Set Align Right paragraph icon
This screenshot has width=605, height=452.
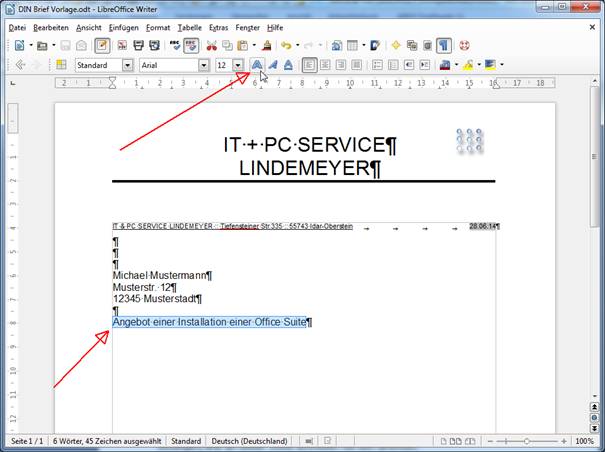click(341, 65)
